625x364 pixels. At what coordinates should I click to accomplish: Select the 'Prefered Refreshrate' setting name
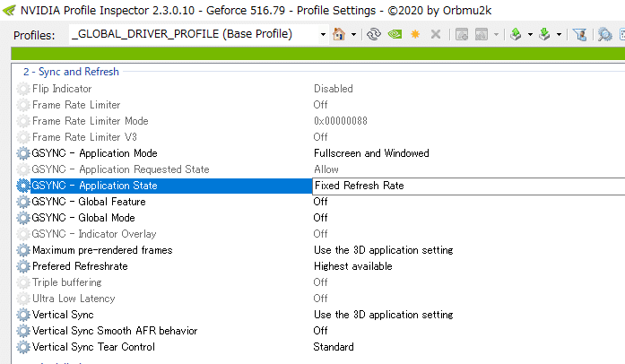pyautogui.click(x=80, y=266)
